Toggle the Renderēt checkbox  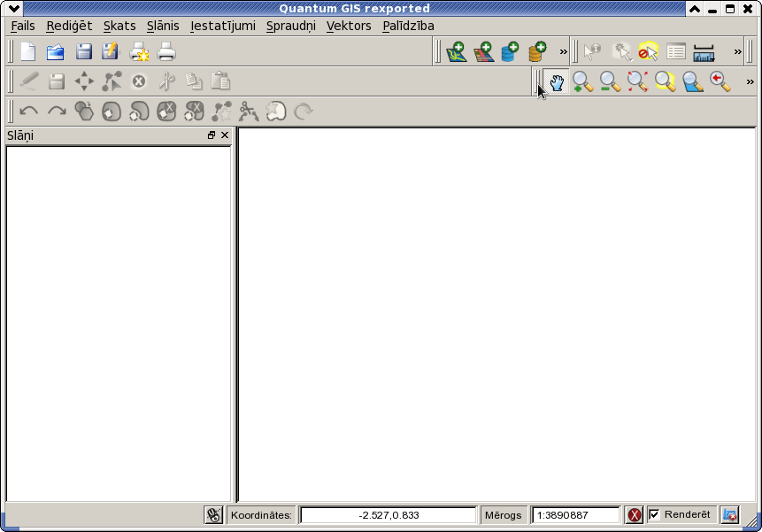[x=655, y=514]
